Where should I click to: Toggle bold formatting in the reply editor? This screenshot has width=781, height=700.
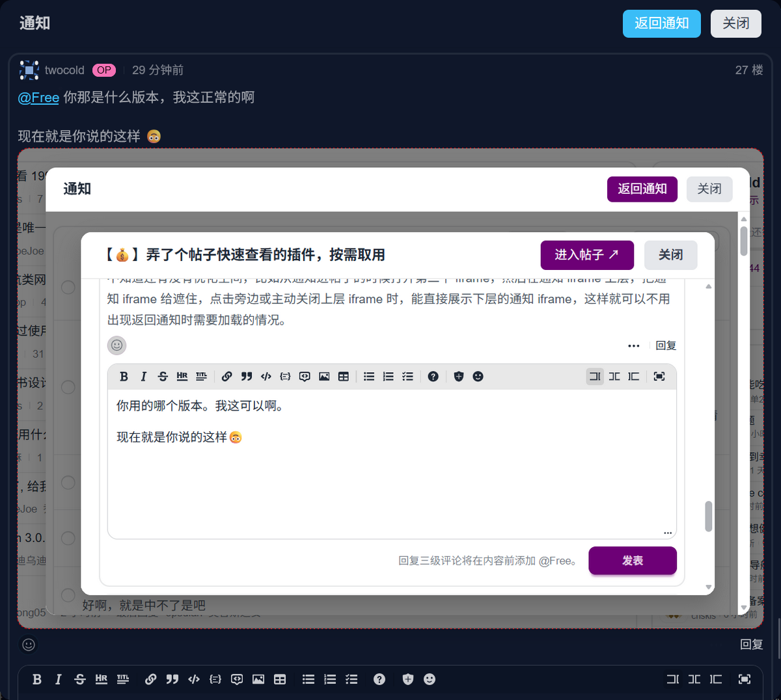pos(124,376)
